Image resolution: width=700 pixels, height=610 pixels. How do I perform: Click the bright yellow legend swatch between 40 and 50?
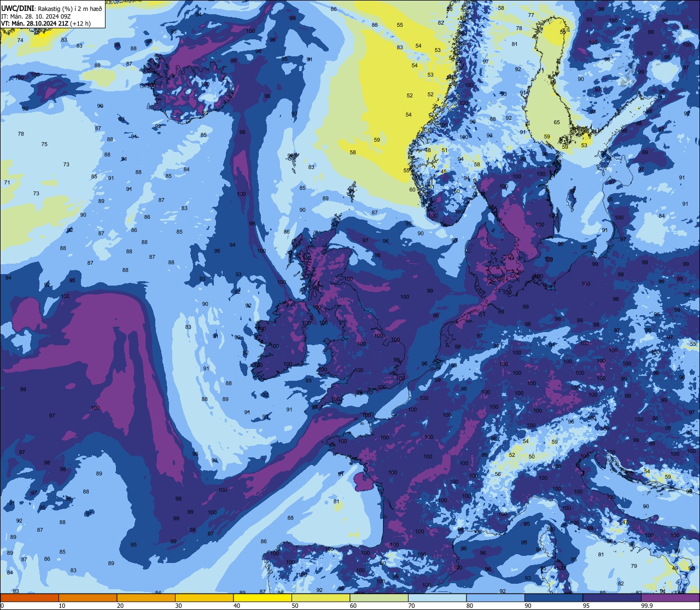262,597
